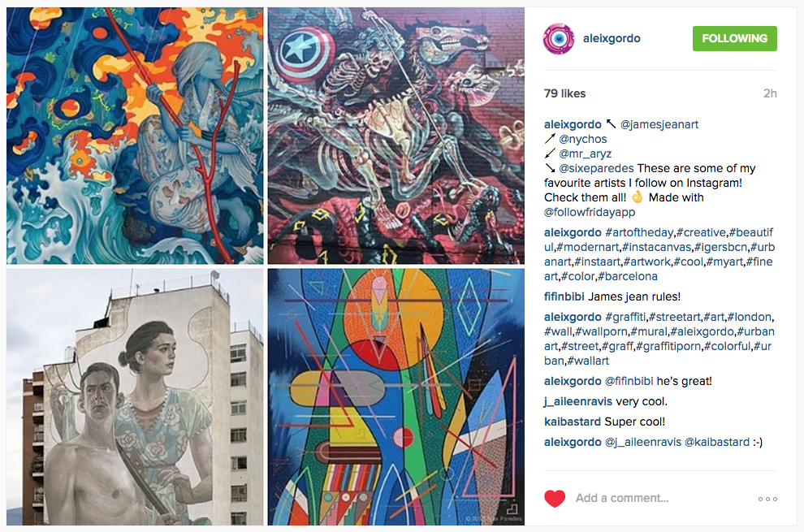Toggle the green FOLLOWING button

click(x=734, y=38)
